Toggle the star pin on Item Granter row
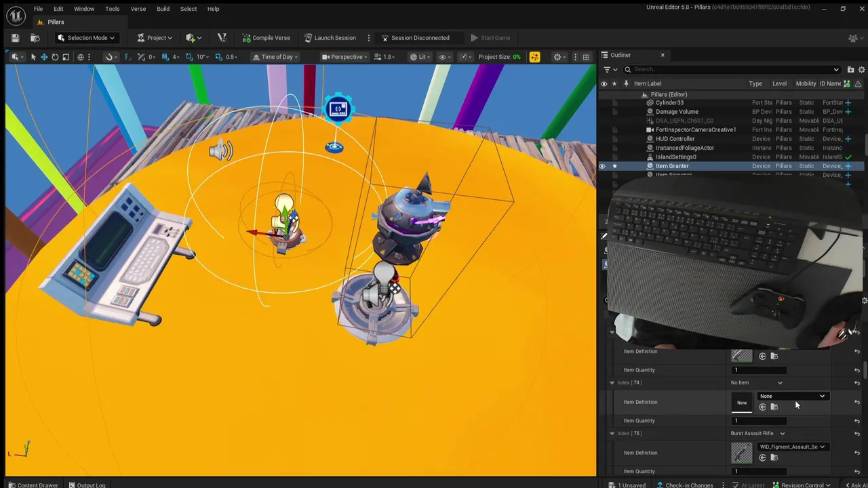This screenshot has width=868, height=488. (614, 166)
